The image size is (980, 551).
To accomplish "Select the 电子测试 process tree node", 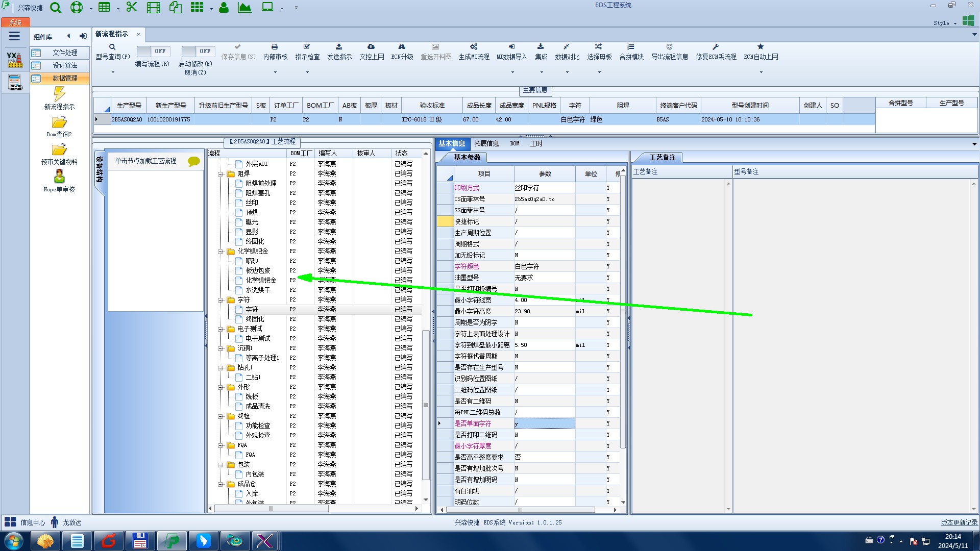I will click(x=258, y=339).
